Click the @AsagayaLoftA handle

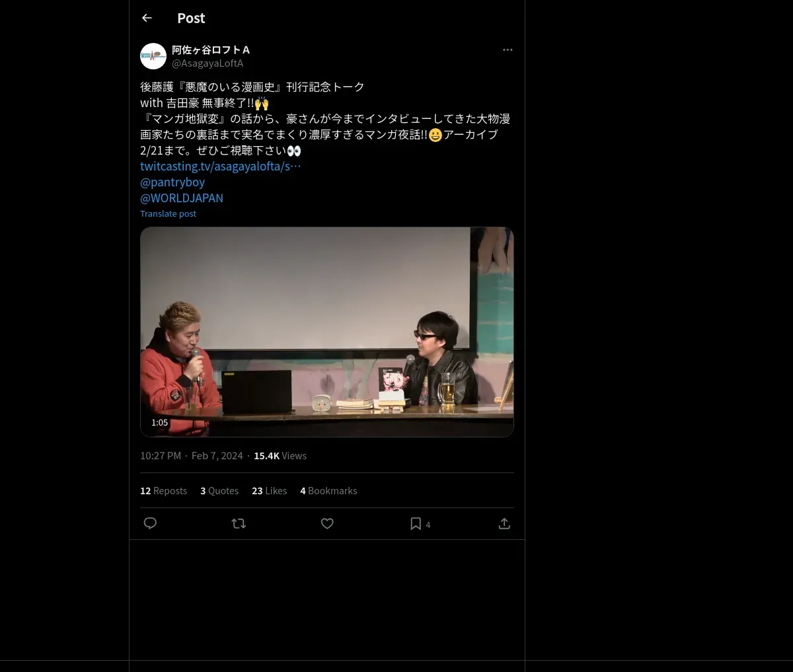[208, 63]
